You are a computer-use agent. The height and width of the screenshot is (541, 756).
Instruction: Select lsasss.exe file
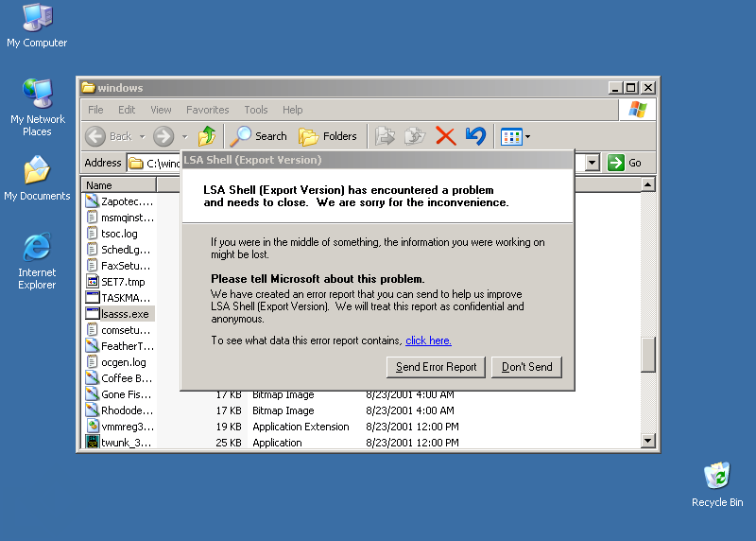(119, 314)
